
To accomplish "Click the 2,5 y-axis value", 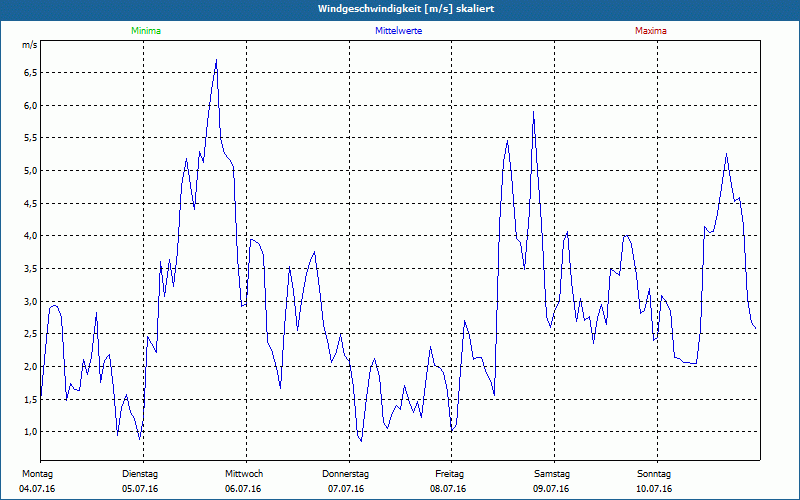I will point(31,334).
